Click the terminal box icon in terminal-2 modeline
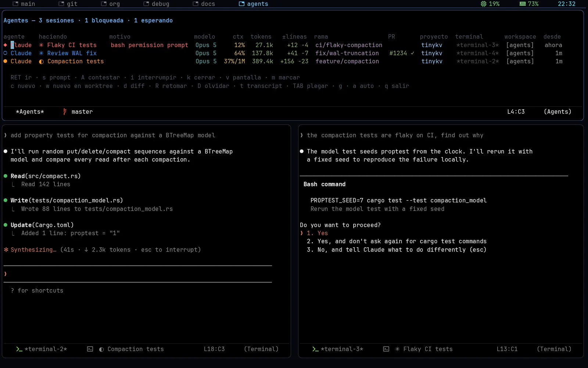 click(x=90, y=349)
